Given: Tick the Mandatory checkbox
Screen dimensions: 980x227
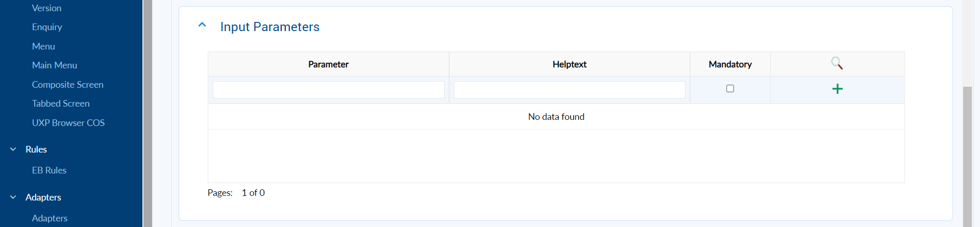Looking at the screenshot, I should point(730,89).
